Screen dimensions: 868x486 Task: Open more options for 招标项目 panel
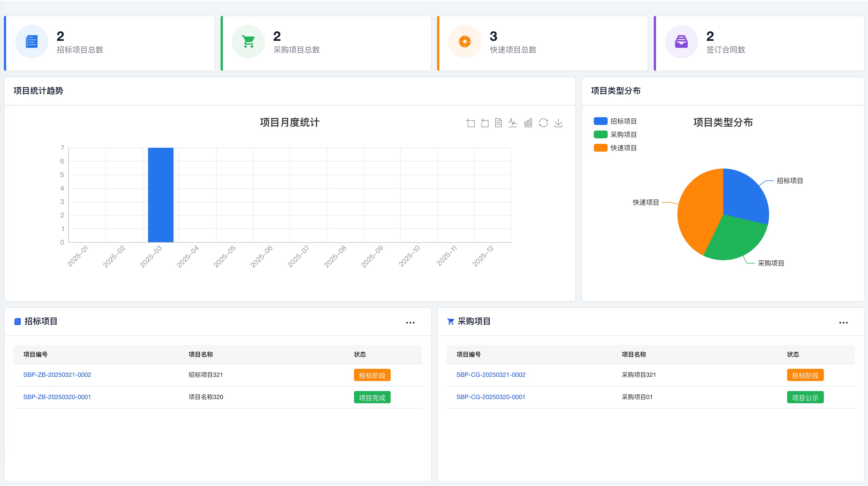point(410,323)
